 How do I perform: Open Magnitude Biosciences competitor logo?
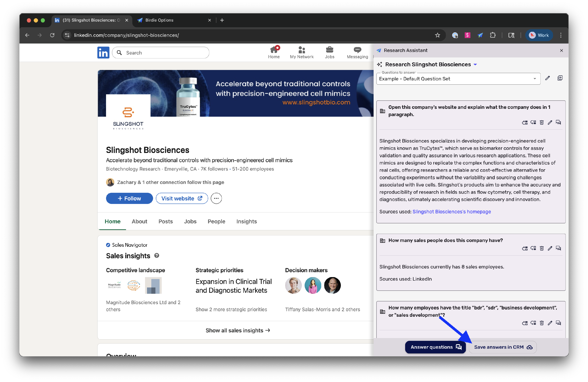tap(114, 286)
